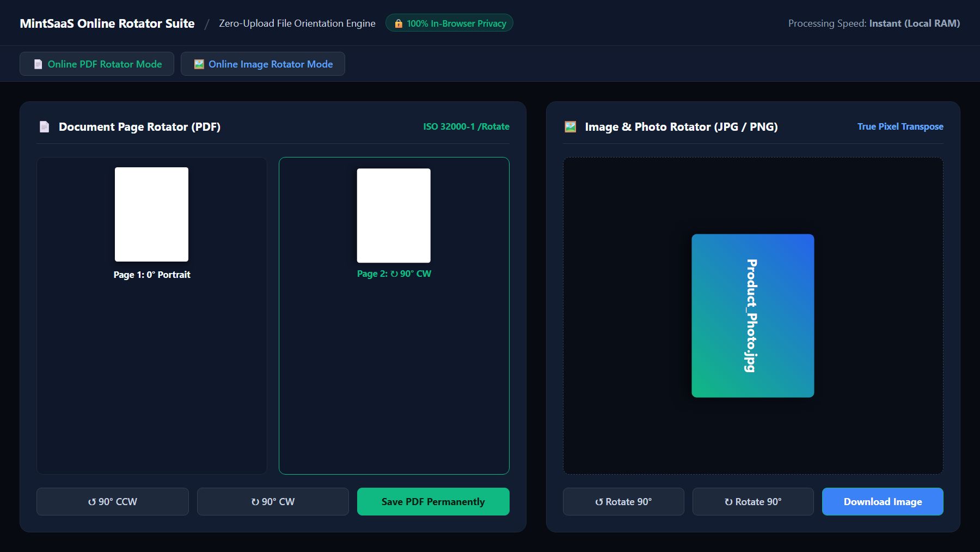
Task: Switch to Online PDF Rotator Mode tab
Action: tap(97, 64)
